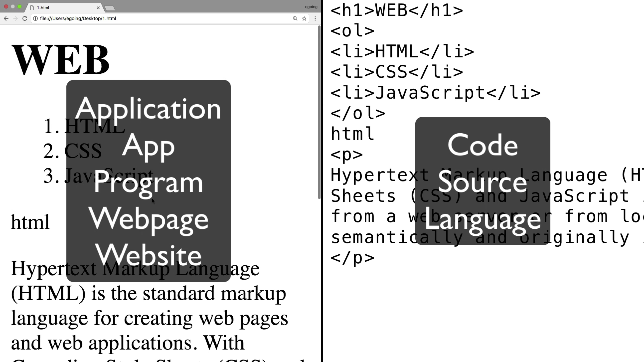Click the page icon on the 1.html tab
644x362 pixels.
(32, 8)
